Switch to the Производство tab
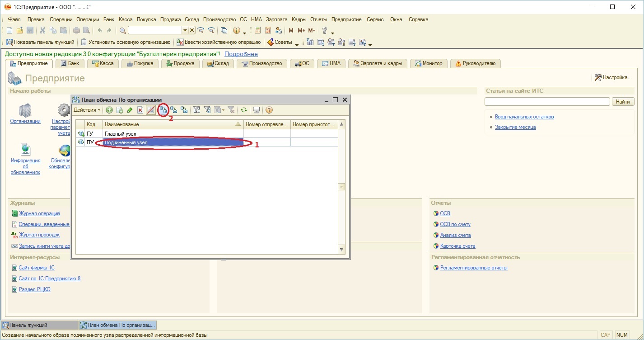The height and width of the screenshot is (340, 644). pyautogui.click(x=262, y=63)
